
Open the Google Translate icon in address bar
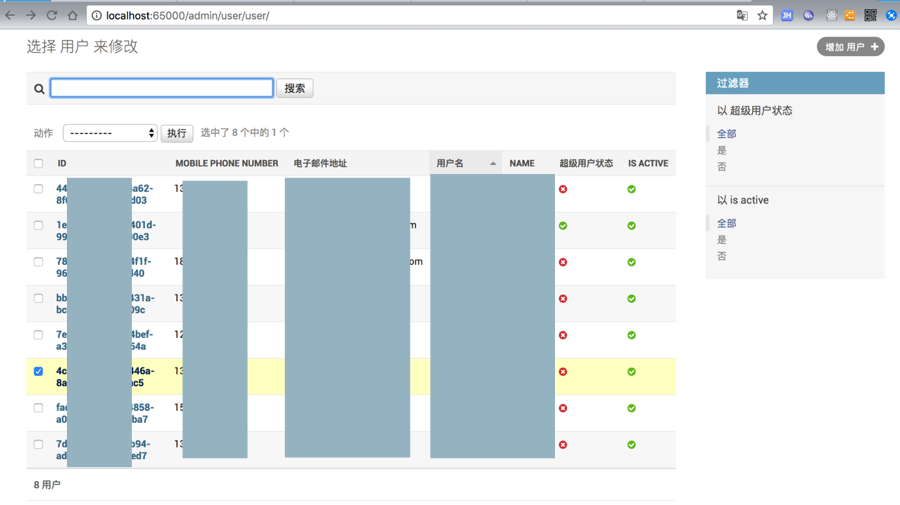pos(742,15)
